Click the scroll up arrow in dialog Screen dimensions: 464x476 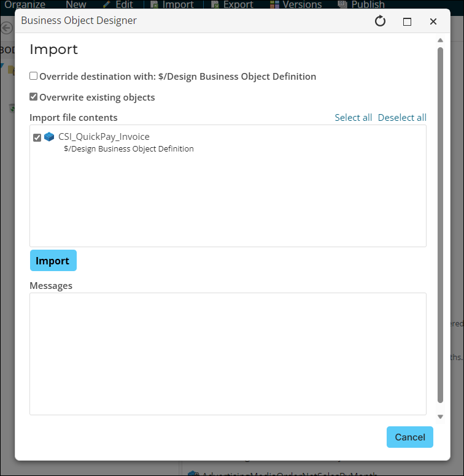pyautogui.click(x=440, y=41)
